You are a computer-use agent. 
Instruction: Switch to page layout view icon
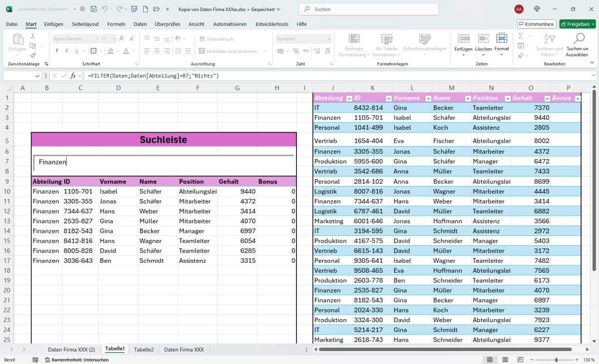click(x=505, y=360)
